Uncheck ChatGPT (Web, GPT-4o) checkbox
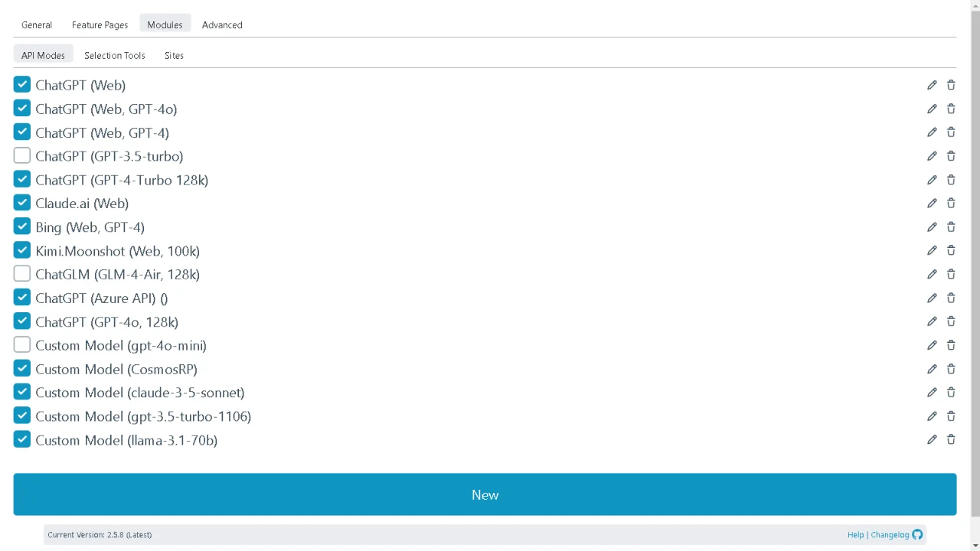The height and width of the screenshot is (551, 980). click(21, 108)
